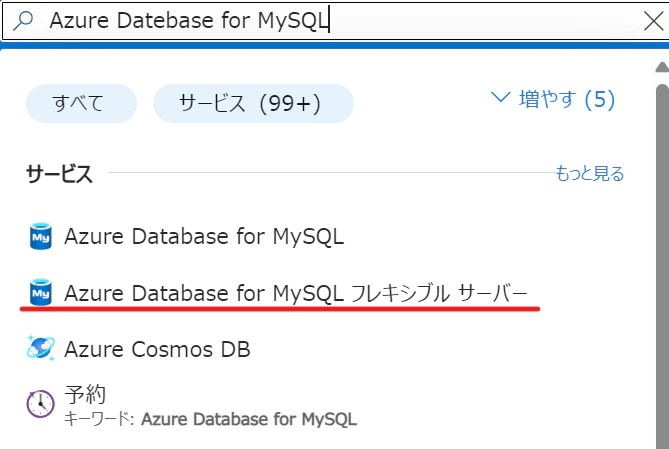Click the vertical scrollbar thumb
669x449 pixels.
[662, 265]
